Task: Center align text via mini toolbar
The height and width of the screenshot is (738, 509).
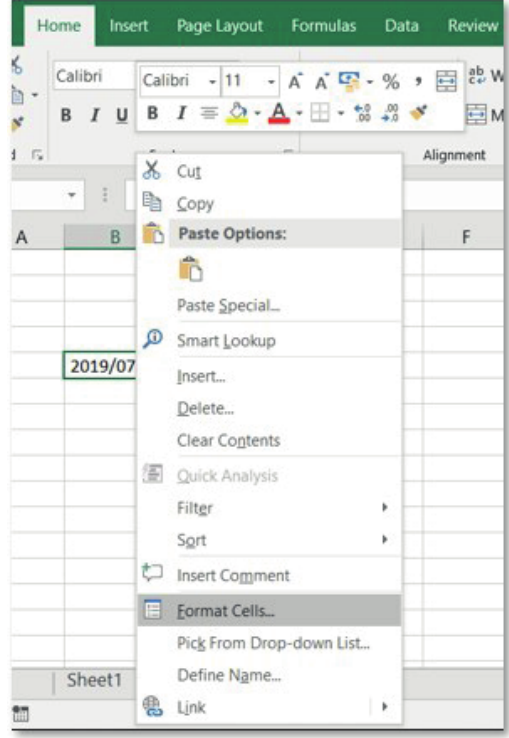Action: click(209, 113)
